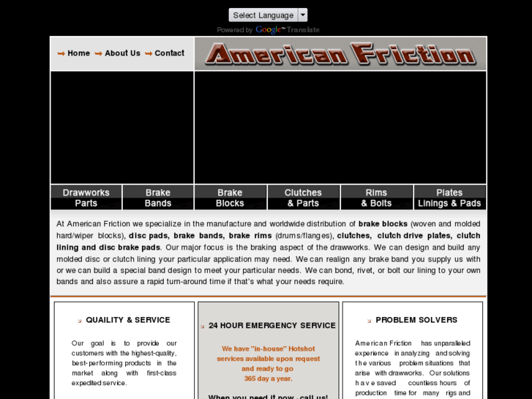Viewport: 532px width, 399px height.
Task: Open the Rims & Bolts tab
Action: coord(377,198)
